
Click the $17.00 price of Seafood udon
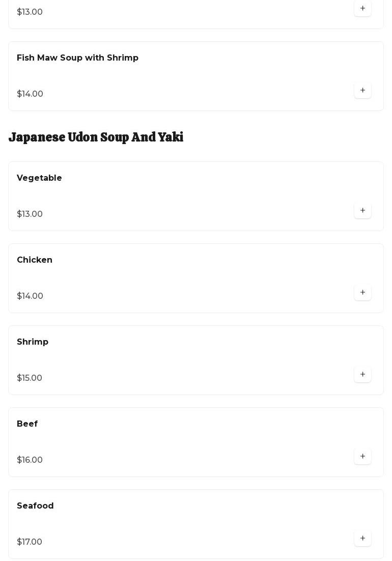pos(30,542)
